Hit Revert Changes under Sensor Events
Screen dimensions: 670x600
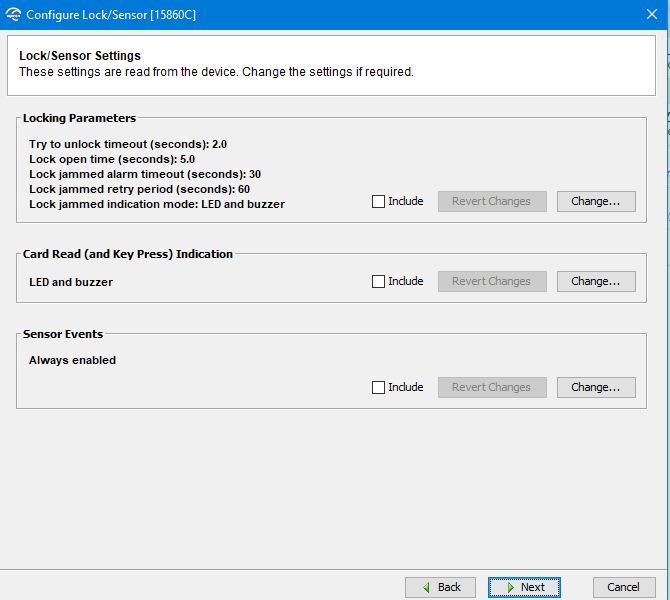coord(491,387)
